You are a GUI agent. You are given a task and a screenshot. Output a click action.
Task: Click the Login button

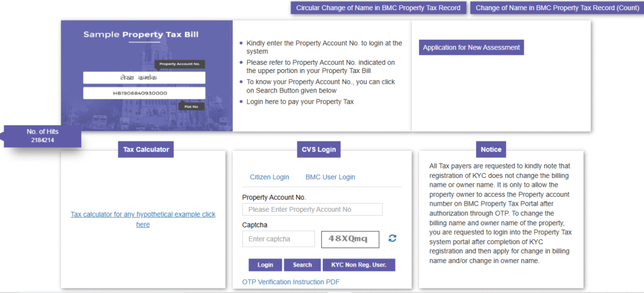(x=265, y=265)
